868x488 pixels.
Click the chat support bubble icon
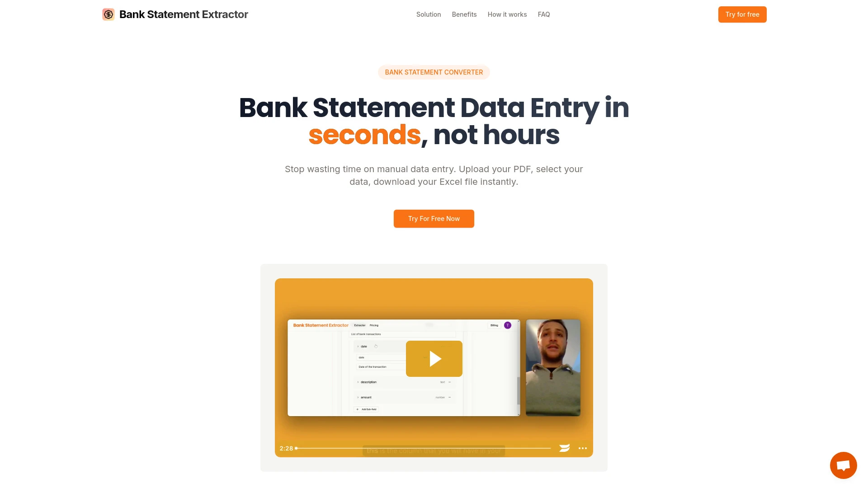pyautogui.click(x=844, y=465)
